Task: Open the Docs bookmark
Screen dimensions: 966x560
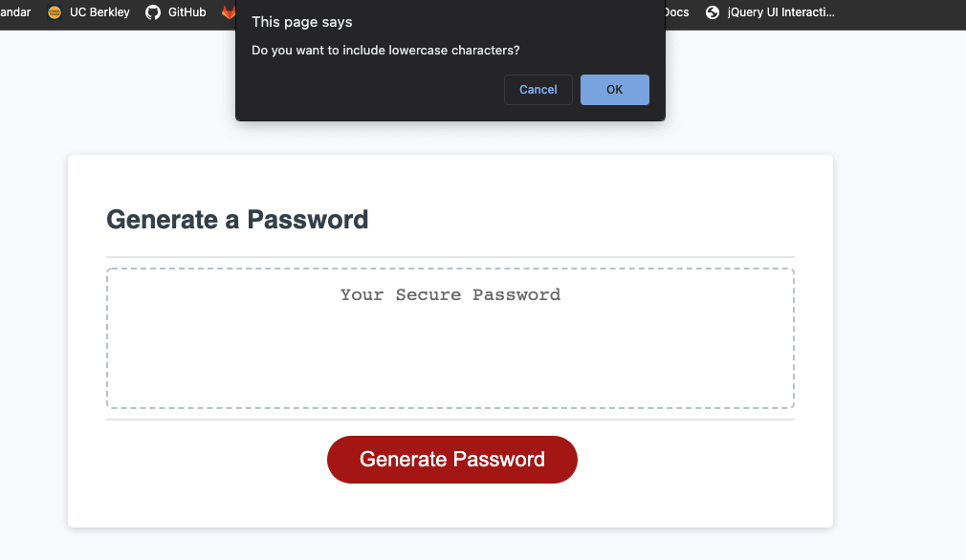Action: click(676, 12)
